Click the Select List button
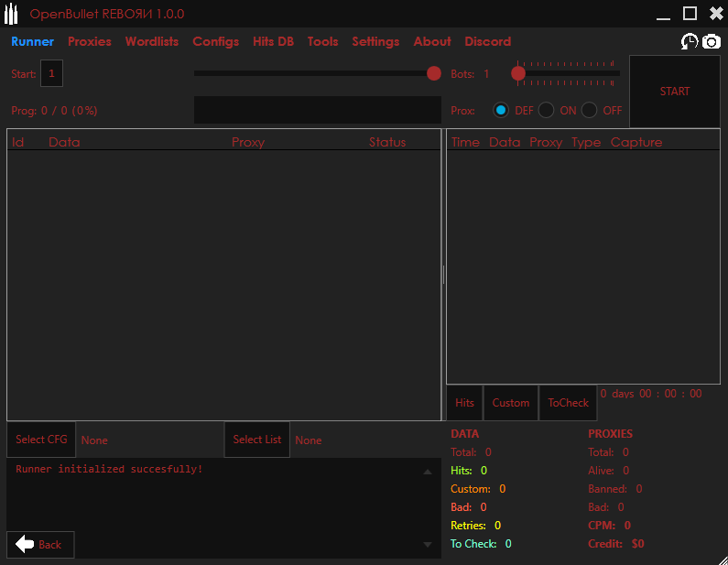 257,440
